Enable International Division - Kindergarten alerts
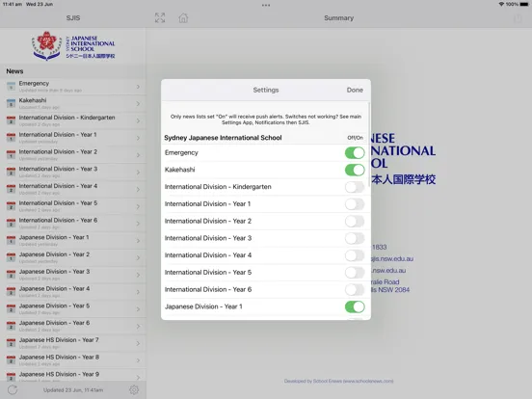 [355, 187]
